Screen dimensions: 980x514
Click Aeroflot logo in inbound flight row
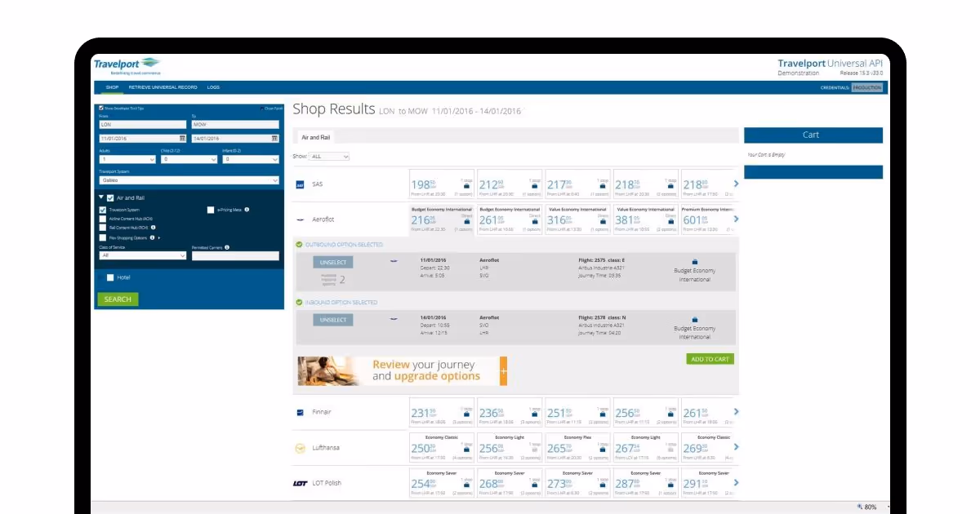(394, 319)
